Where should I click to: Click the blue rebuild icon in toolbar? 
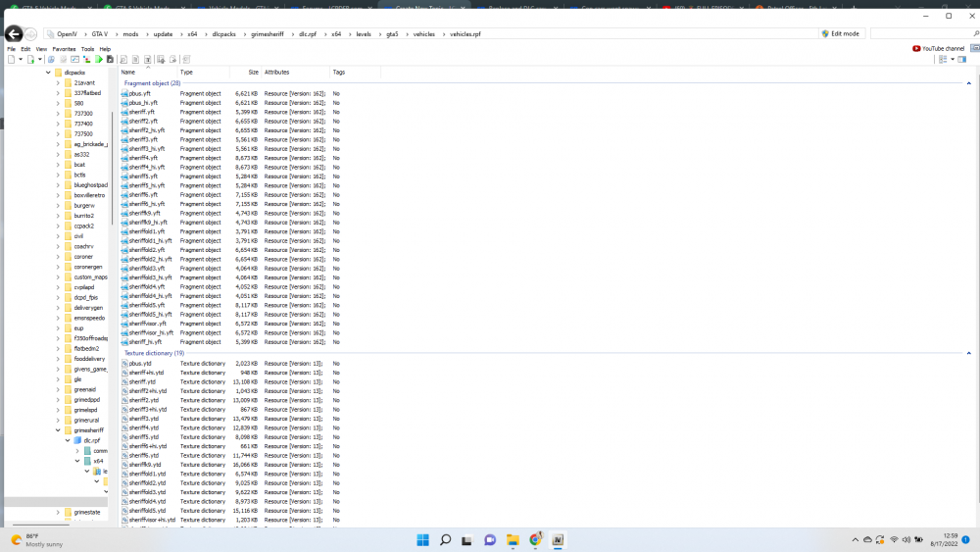(x=51, y=60)
